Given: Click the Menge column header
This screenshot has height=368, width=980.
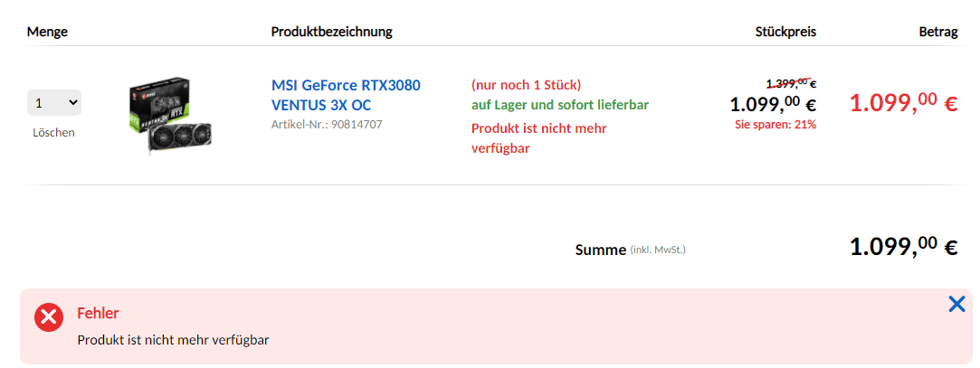Looking at the screenshot, I should click(x=47, y=32).
